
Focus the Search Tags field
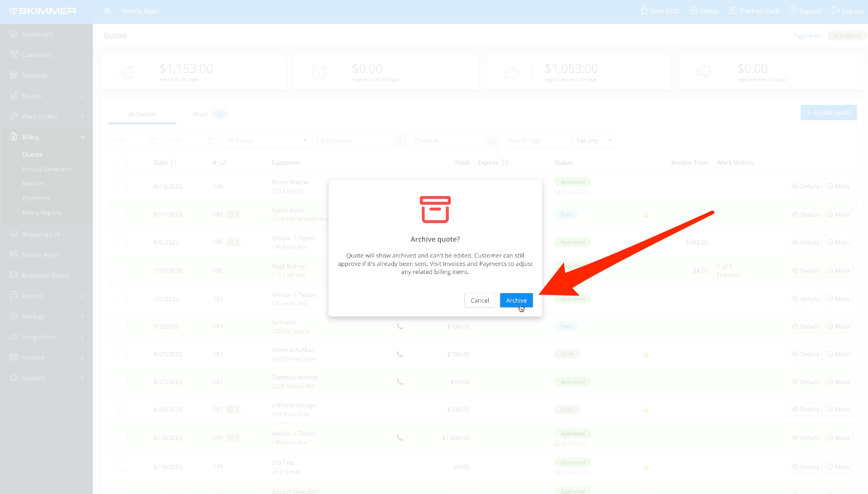coord(538,140)
